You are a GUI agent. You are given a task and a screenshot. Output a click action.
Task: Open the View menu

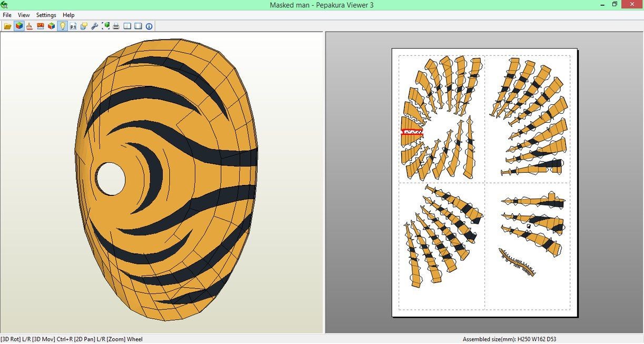24,15
